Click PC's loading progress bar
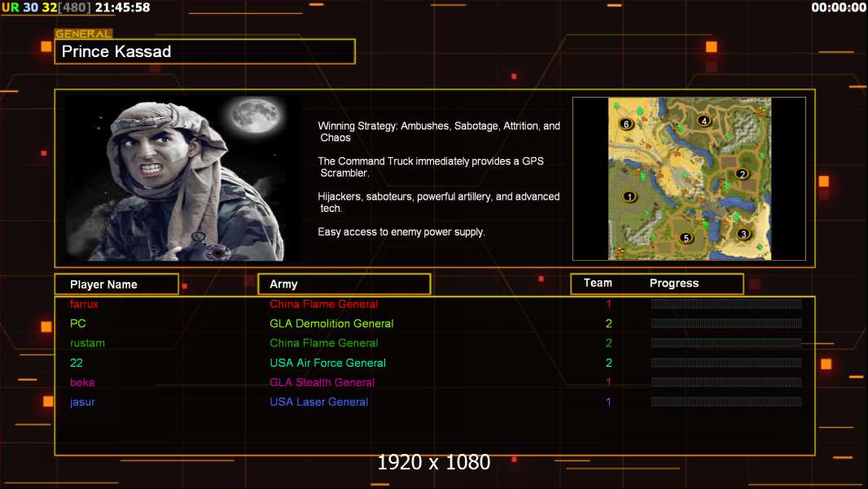Screen dimensions: 868x489 (726, 324)
